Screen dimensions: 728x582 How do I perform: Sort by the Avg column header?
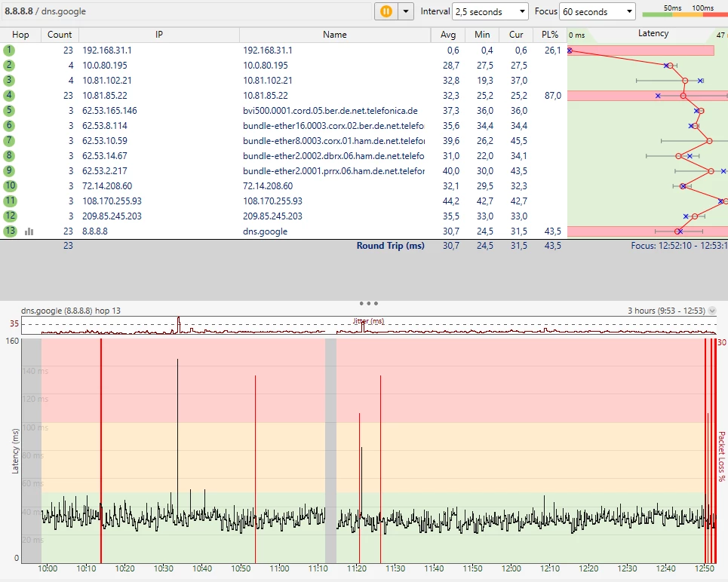pos(448,35)
